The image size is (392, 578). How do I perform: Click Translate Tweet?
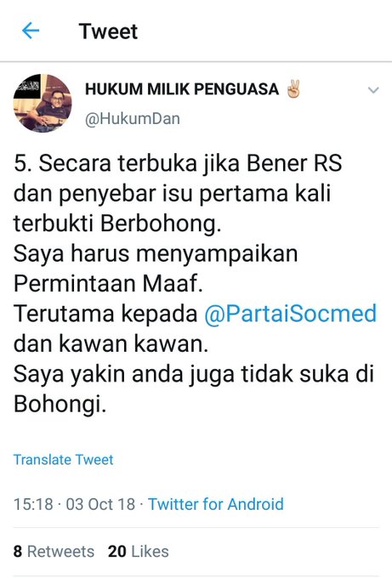pyautogui.click(x=63, y=460)
